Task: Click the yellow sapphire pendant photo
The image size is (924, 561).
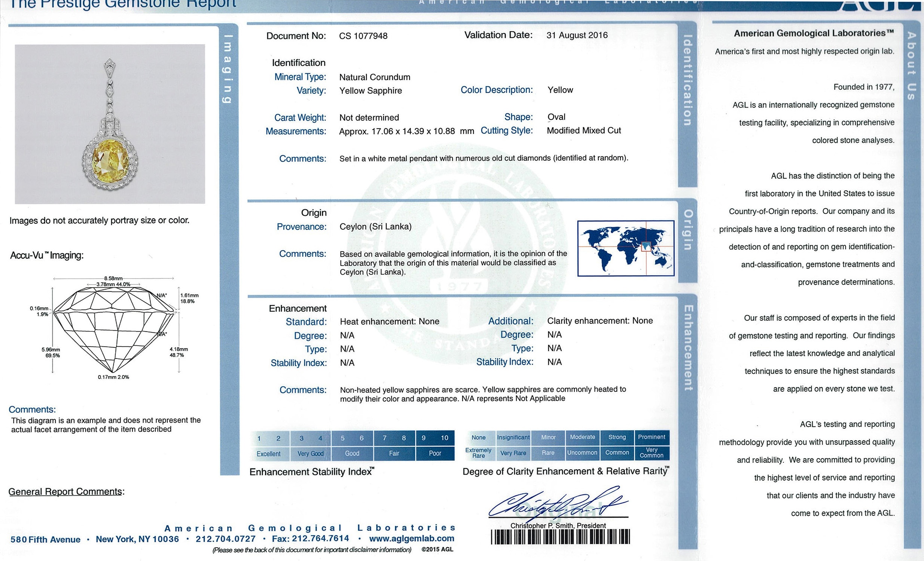Action: point(110,125)
